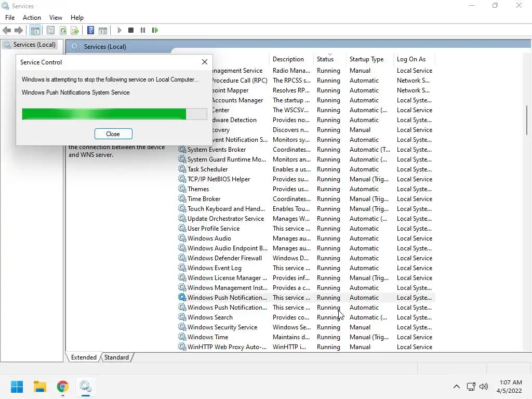Click the gear icon beside Windows Search

point(182,317)
